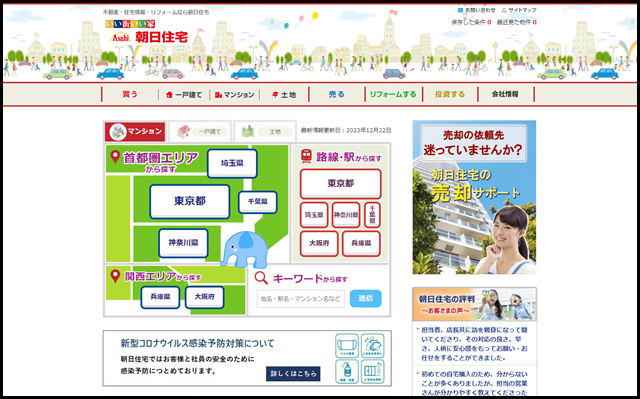Click the train icon beside 路線・駅
The width and height of the screenshot is (640, 399).
coord(306,156)
